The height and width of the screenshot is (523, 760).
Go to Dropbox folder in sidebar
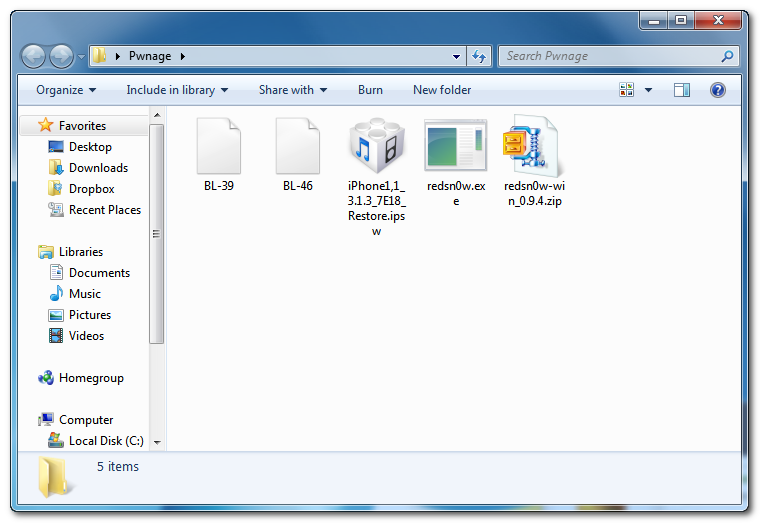[91, 189]
